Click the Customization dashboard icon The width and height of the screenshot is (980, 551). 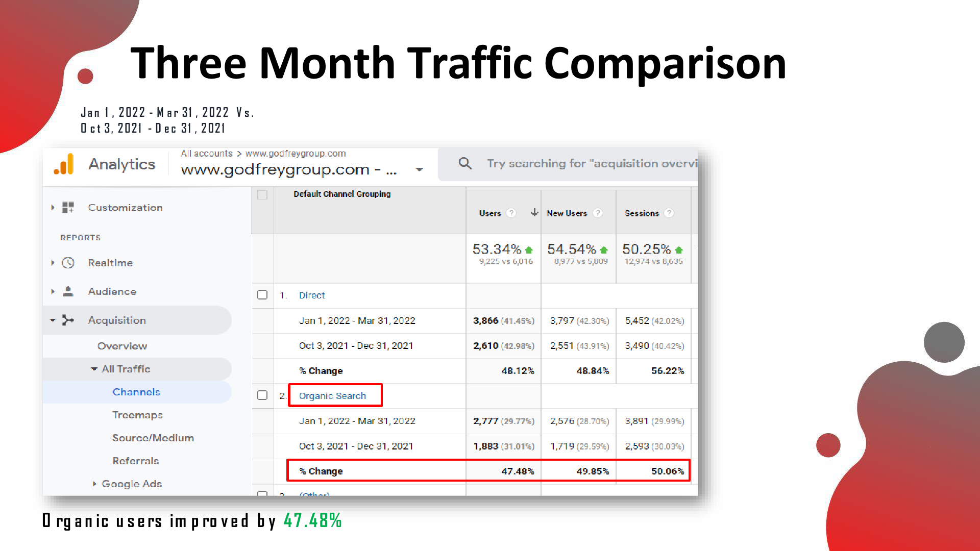pyautogui.click(x=68, y=208)
